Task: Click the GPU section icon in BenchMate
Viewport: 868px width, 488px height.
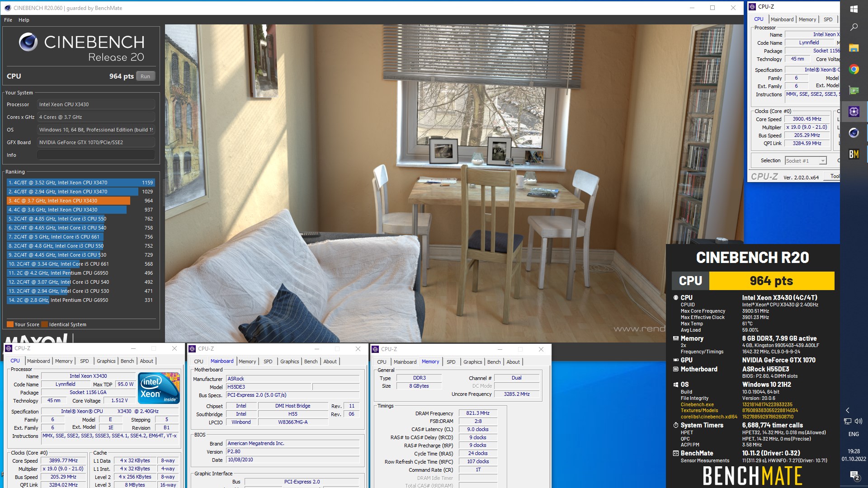Action: tap(676, 360)
